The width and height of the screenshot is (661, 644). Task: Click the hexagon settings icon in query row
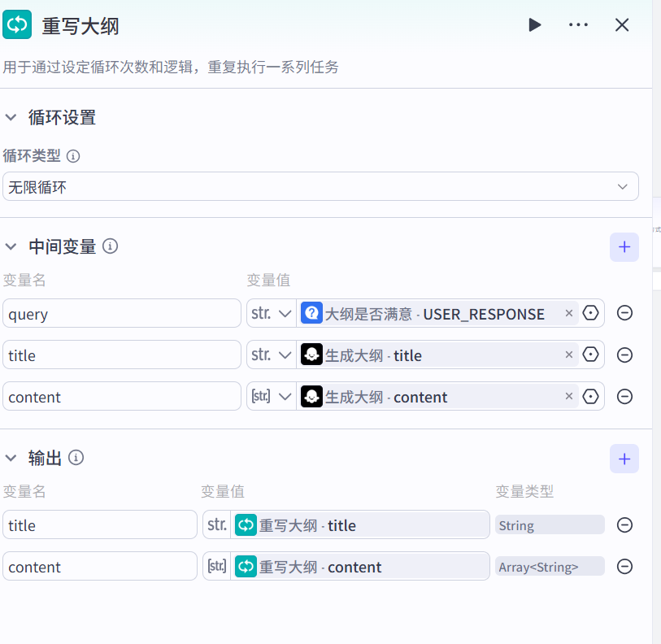(x=591, y=313)
